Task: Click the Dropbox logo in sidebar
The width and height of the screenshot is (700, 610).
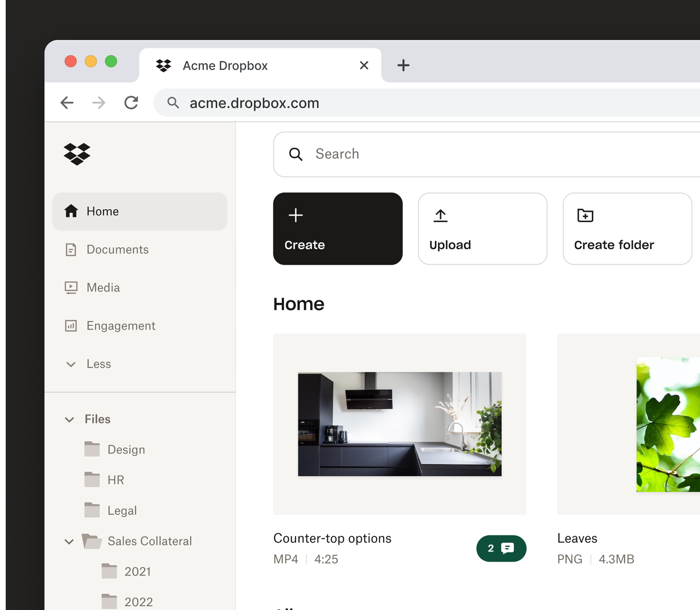Action: pos(77,154)
